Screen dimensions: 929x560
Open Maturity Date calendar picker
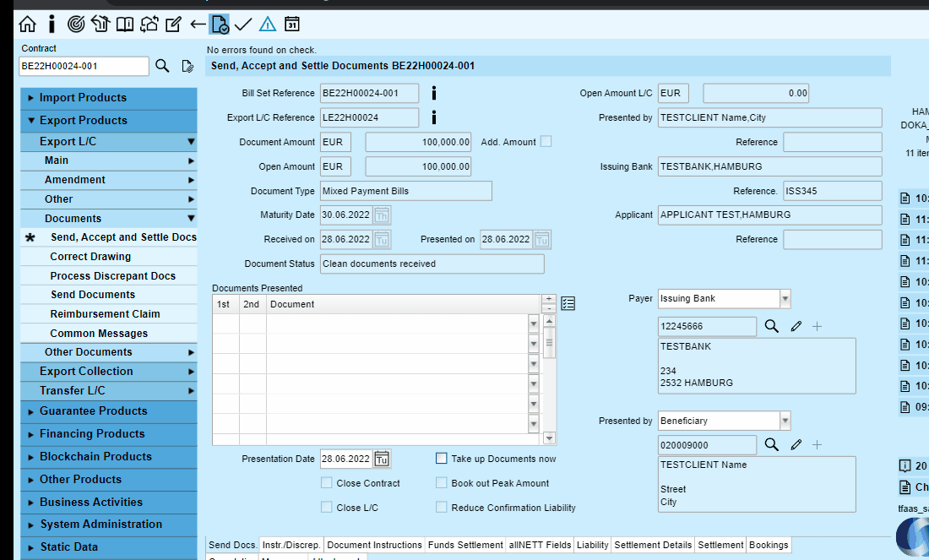coord(382,215)
